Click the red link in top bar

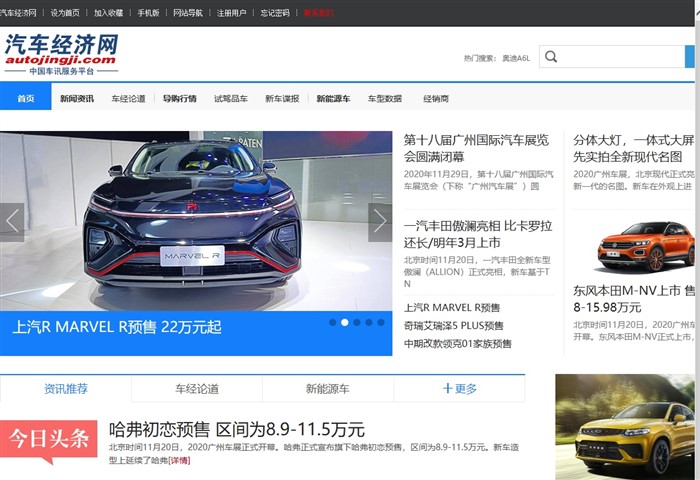(319, 13)
